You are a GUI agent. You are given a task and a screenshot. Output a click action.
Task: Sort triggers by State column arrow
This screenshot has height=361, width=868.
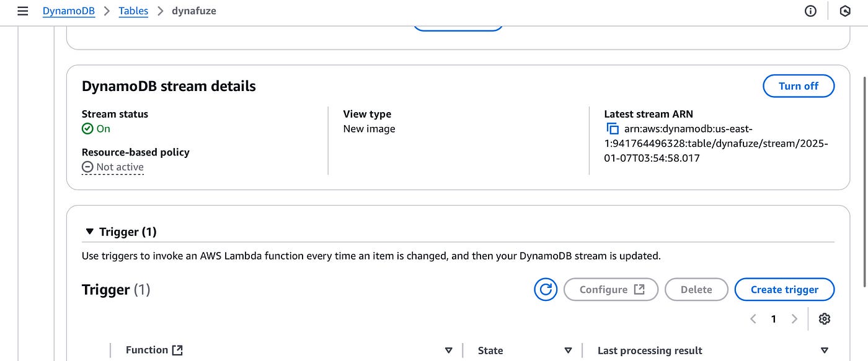pos(568,350)
